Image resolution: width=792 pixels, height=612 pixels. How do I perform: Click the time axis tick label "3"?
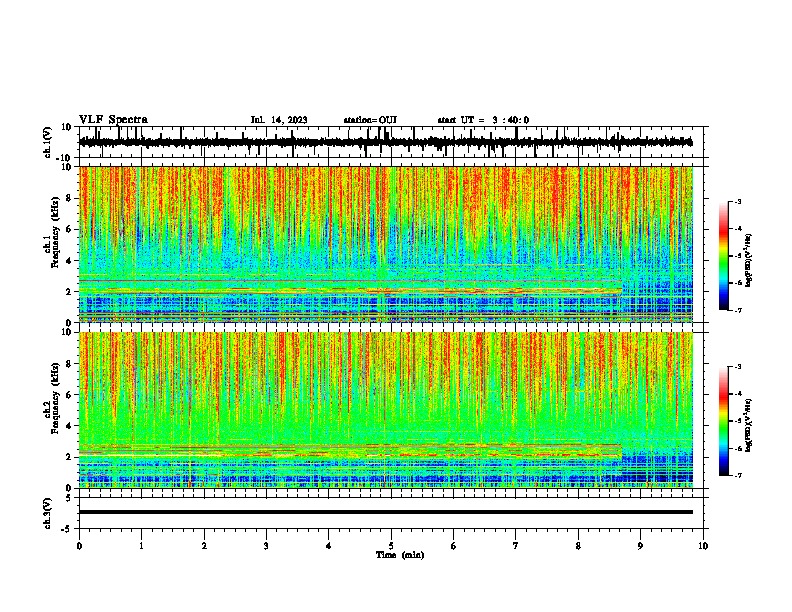point(267,546)
